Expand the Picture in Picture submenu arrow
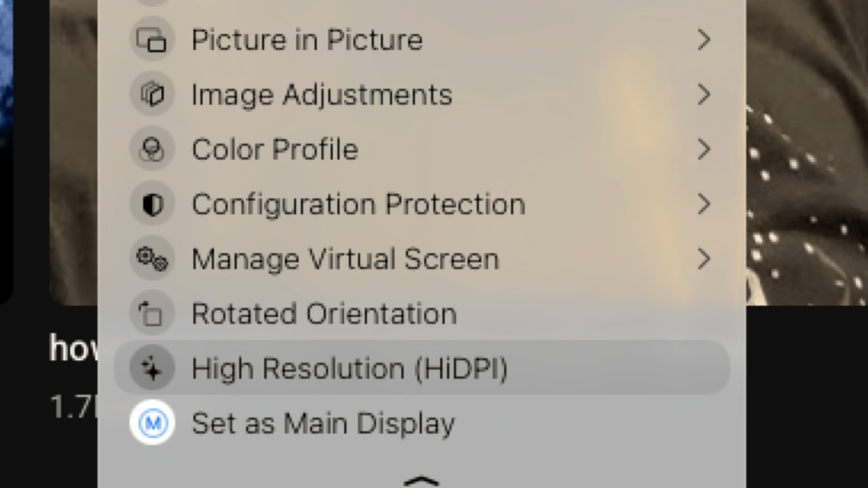The width and height of the screenshot is (868, 488). point(704,40)
